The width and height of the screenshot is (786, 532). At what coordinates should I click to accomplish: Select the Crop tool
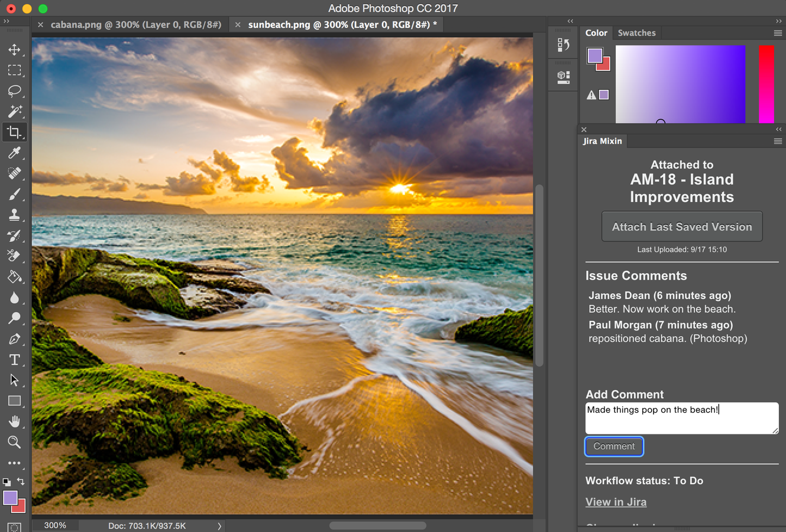pos(14,132)
